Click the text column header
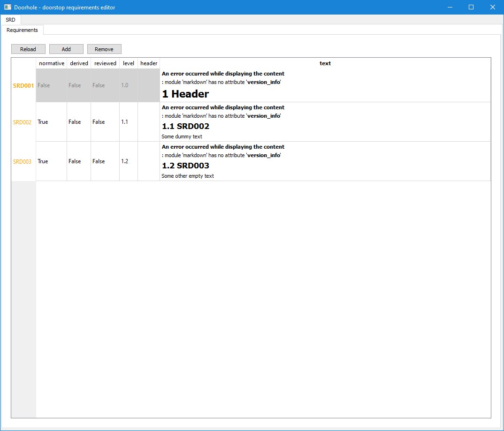Image resolution: width=504 pixels, height=431 pixels. [325, 63]
